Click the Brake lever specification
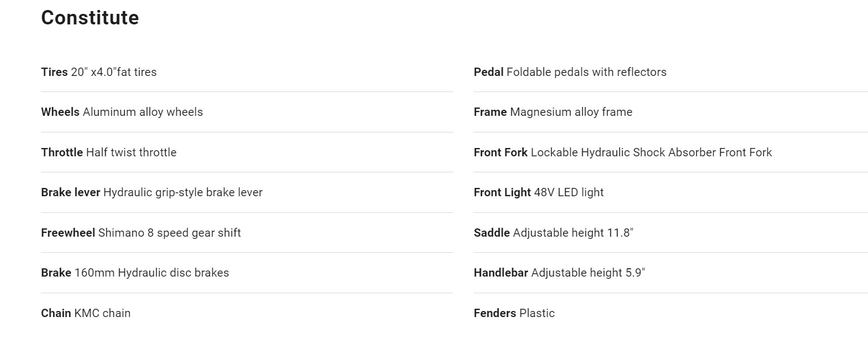 [x=152, y=192]
